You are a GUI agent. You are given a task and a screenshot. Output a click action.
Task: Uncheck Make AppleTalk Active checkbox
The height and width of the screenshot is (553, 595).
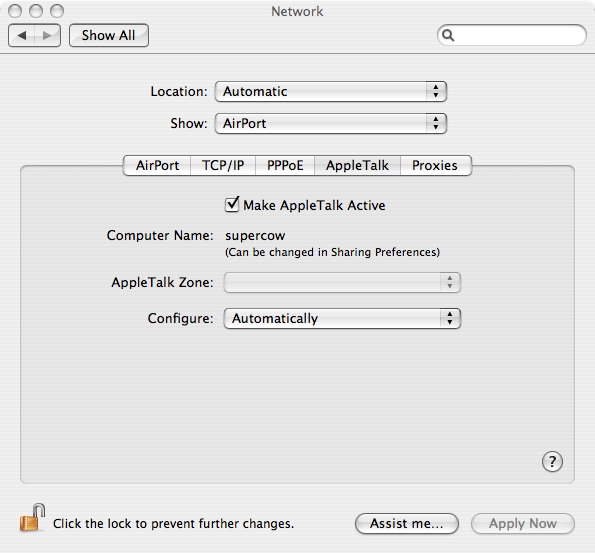coord(232,205)
